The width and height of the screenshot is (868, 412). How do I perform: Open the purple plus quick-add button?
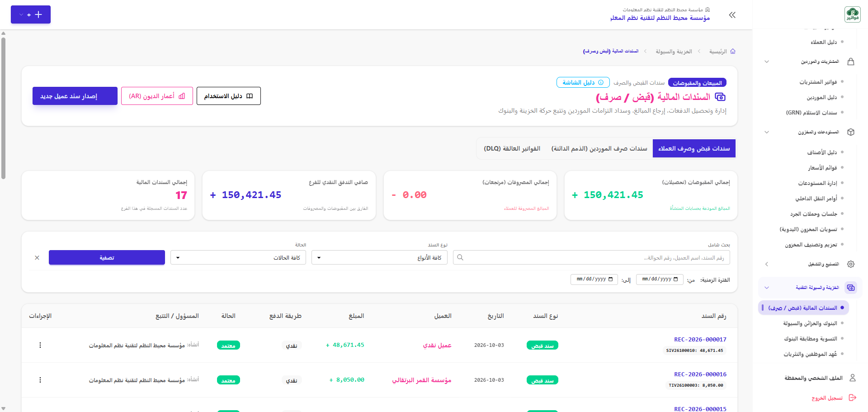[31, 14]
